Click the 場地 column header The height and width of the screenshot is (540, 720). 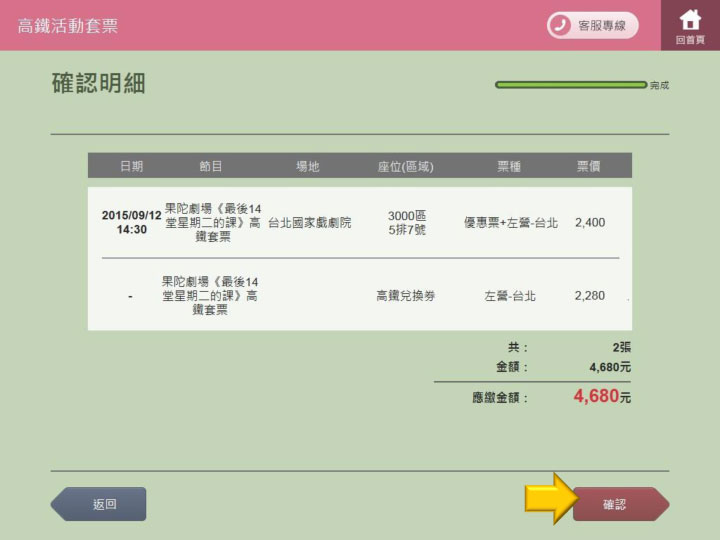[x=307, y=166]
